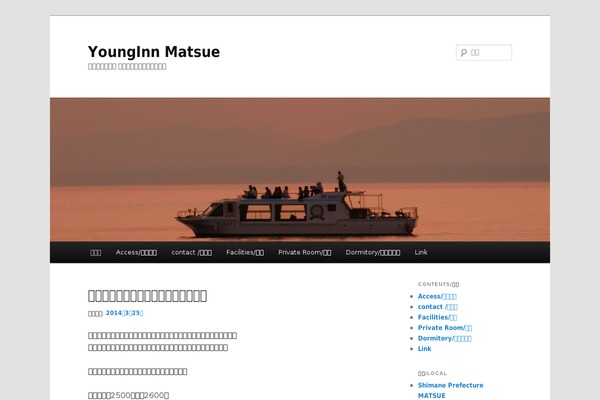
Task: Open the Access menu item in navigation bar
Action: (x=136, y=253)
